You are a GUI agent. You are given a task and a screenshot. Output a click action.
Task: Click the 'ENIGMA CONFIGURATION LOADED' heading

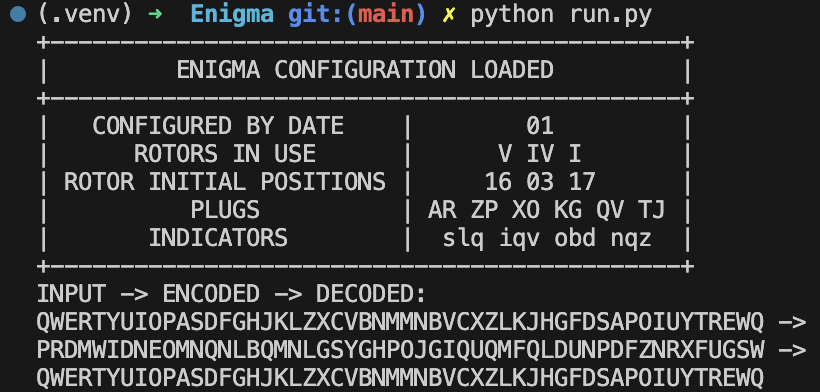tap(365, 70)
